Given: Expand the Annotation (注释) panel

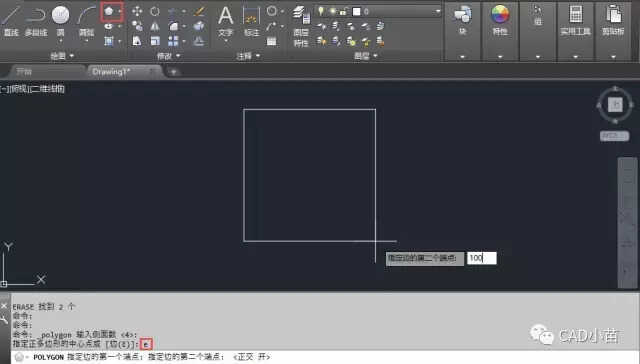Looking at the screenshot, I should (x=248, y=56).
